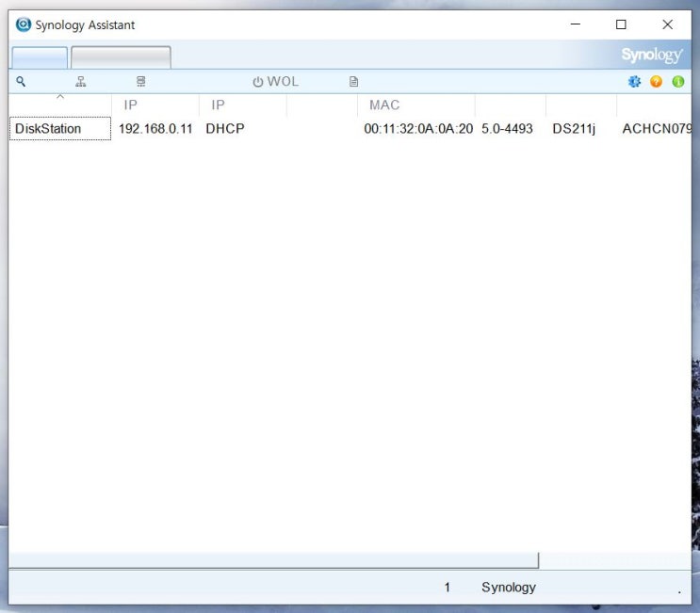700x613 pixels.
Task: Click the document memo icon in toolbar
Action: 354,82
